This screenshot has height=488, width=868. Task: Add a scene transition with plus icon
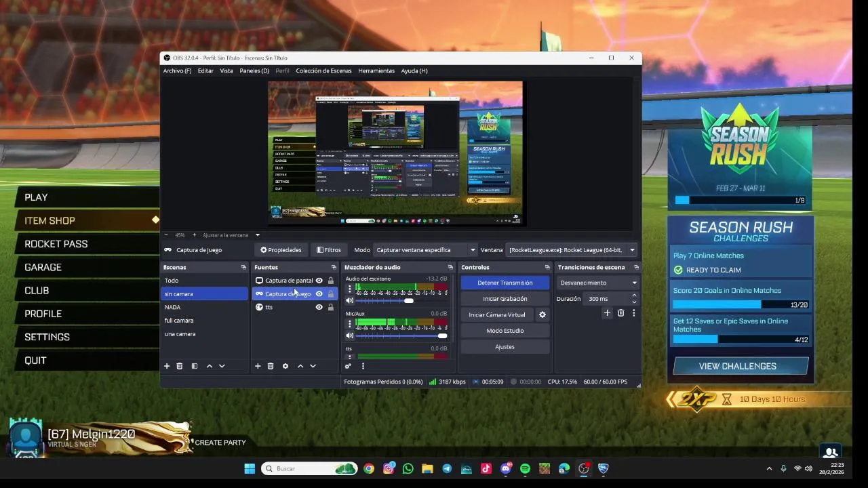click(x=607, y=312)
